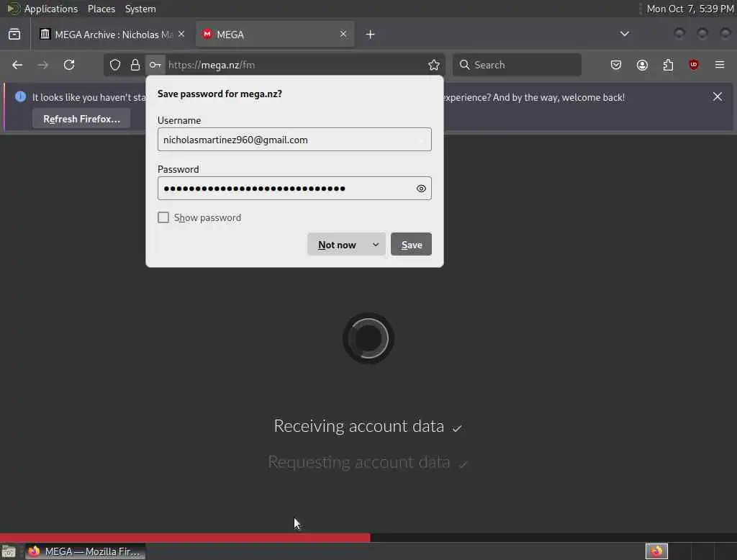Close the MEGA tab
Image resolution: width=737 pixels, height=560 pixels.
(x=343, y=35)
